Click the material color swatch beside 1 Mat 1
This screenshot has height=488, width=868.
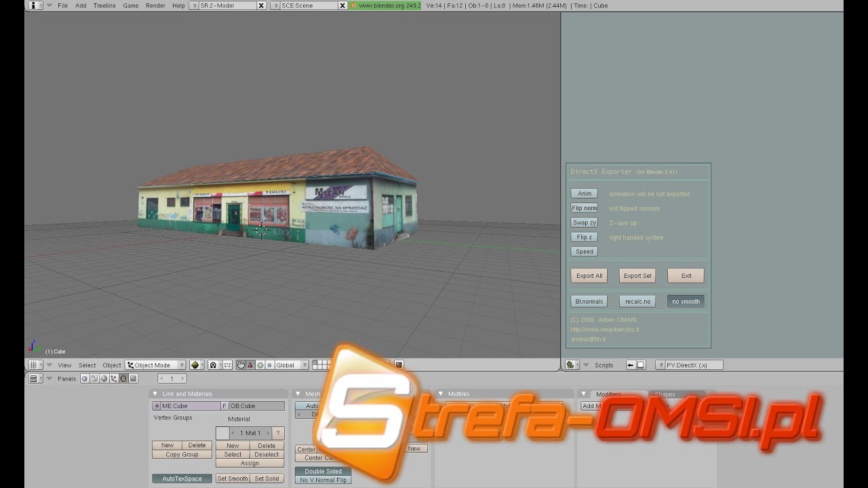pos(222,432)
